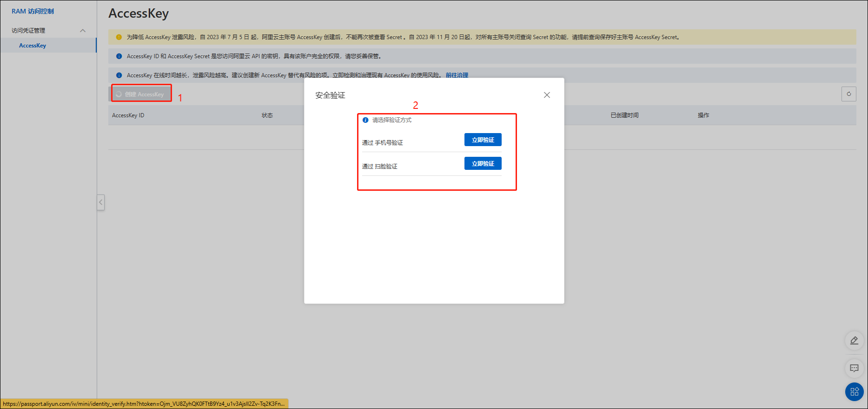Screen dimensions: 868x409
Task: Select AccessKey in the sidebar menu
Action: (33, 46)
